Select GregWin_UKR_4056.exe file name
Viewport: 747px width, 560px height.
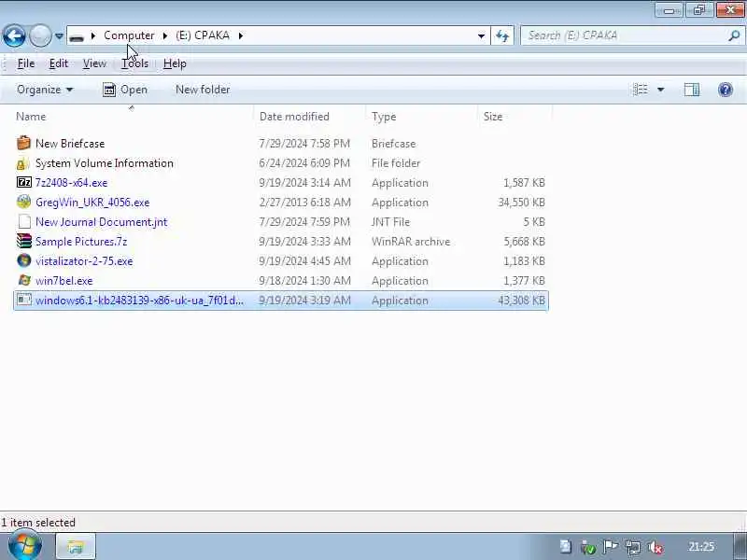click(92, 203)
